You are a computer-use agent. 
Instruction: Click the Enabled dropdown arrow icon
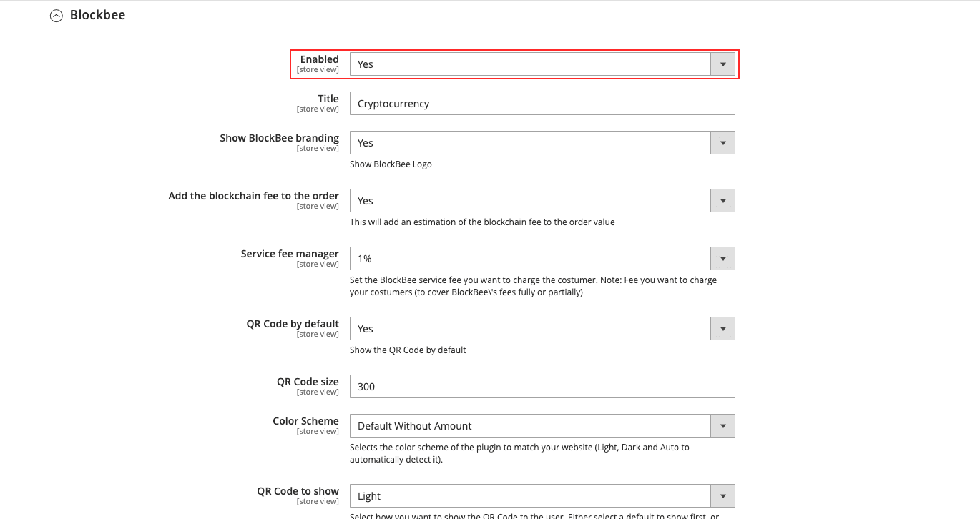coord(722,64)
